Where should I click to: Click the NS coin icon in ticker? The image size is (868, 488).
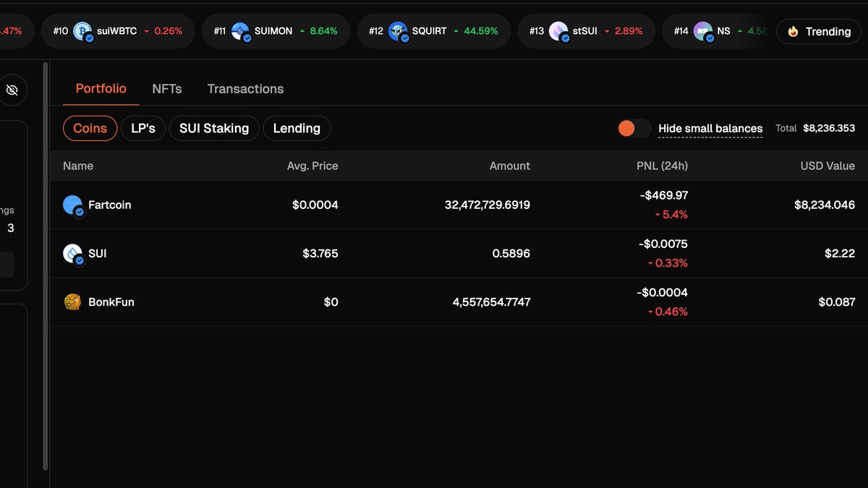coord(703,31)
